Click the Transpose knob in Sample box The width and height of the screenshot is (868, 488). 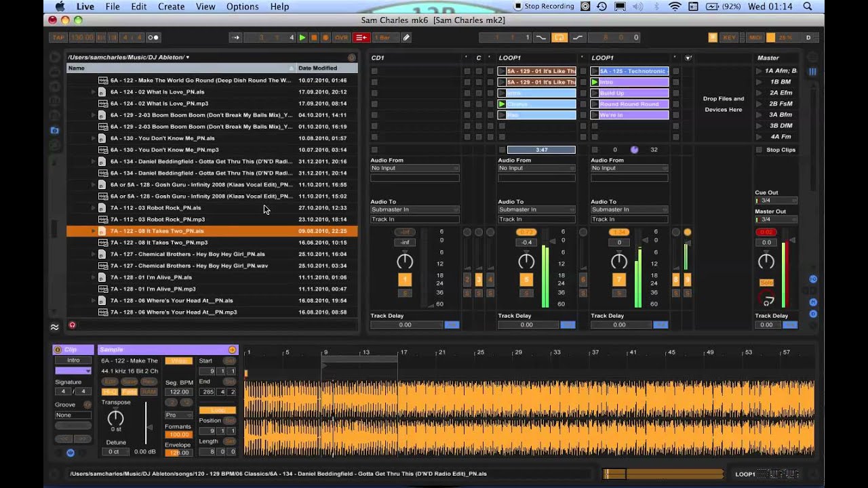click(x=116, y=418)
